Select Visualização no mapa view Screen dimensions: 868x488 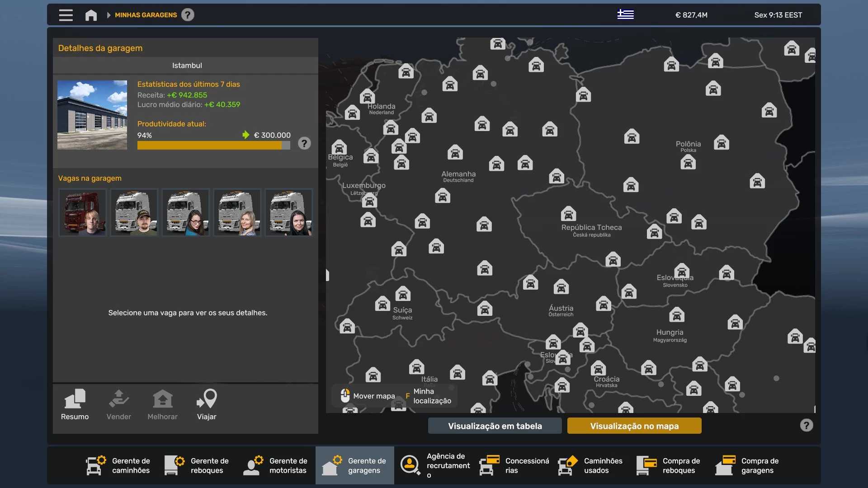pos(634,426)
